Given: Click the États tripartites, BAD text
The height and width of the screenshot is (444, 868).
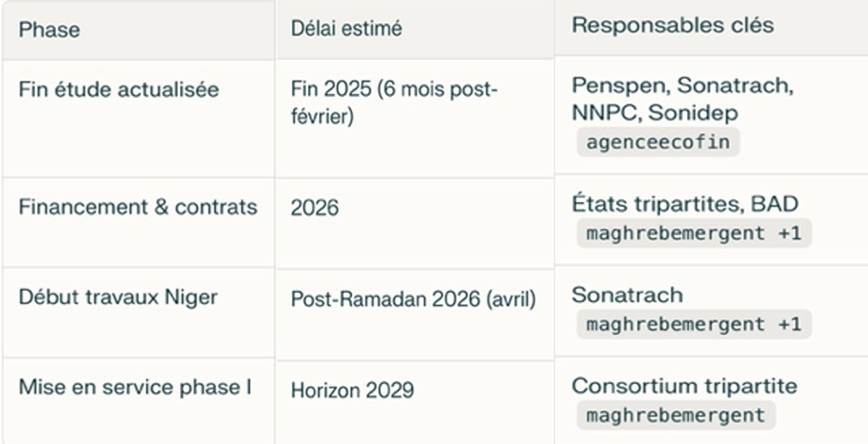Looking at the screenshot, I should 685,205.
